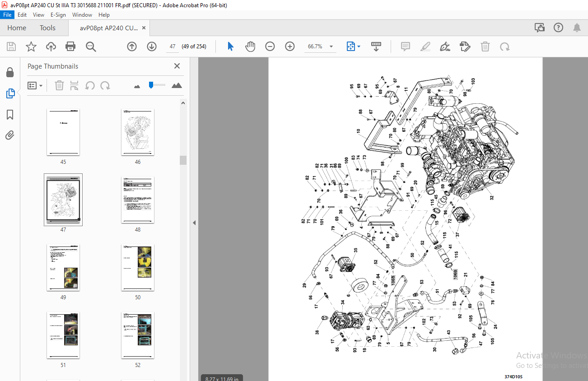The image size is (588, 381).
Task: Rotate pages clockwise in the thumbnails panel
Action: click(x=105, y=85)
